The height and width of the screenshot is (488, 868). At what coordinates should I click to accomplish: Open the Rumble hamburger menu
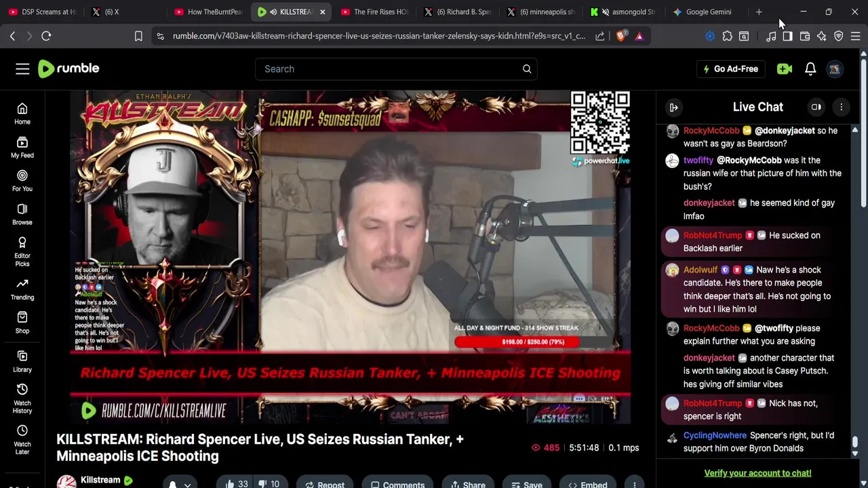point(22,68)
